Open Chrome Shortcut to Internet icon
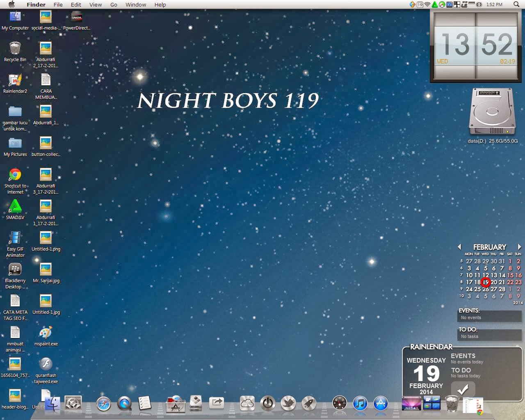Screen dimensions: 525x420 click(x=15, y=174)
